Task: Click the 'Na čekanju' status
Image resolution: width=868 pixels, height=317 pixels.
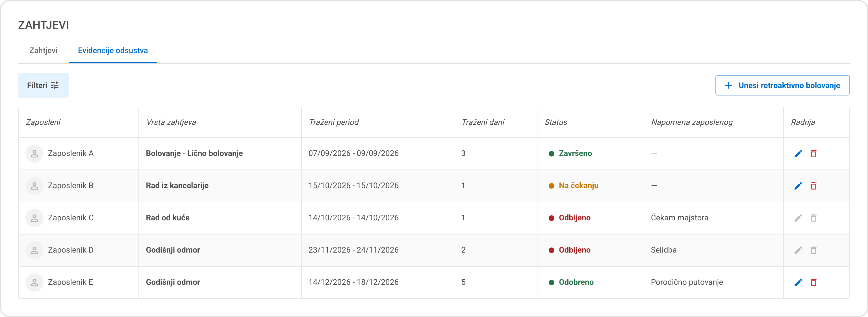Action: 574,186
